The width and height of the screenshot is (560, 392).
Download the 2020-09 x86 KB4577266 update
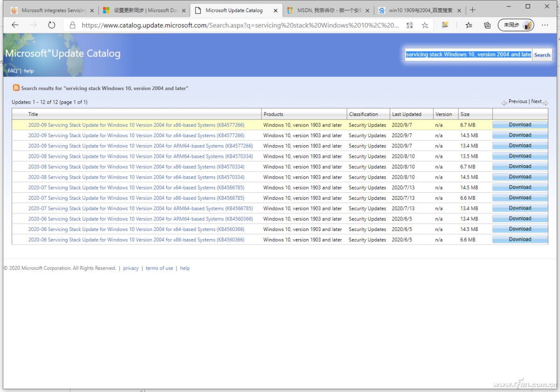pyautogui.click(x=520, y=125)
